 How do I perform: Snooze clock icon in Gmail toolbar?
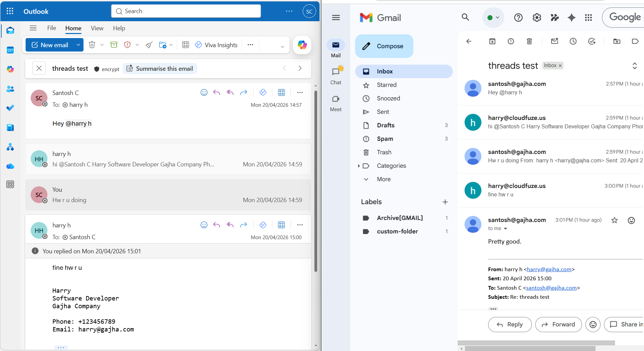pos(573,41)
